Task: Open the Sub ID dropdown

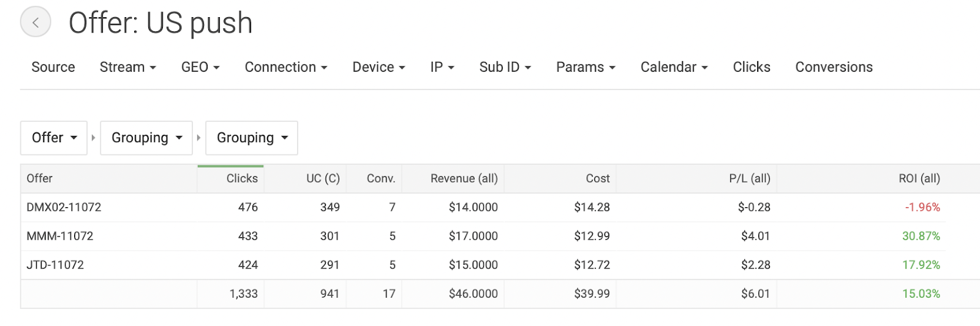Action: tap(505, 67)
